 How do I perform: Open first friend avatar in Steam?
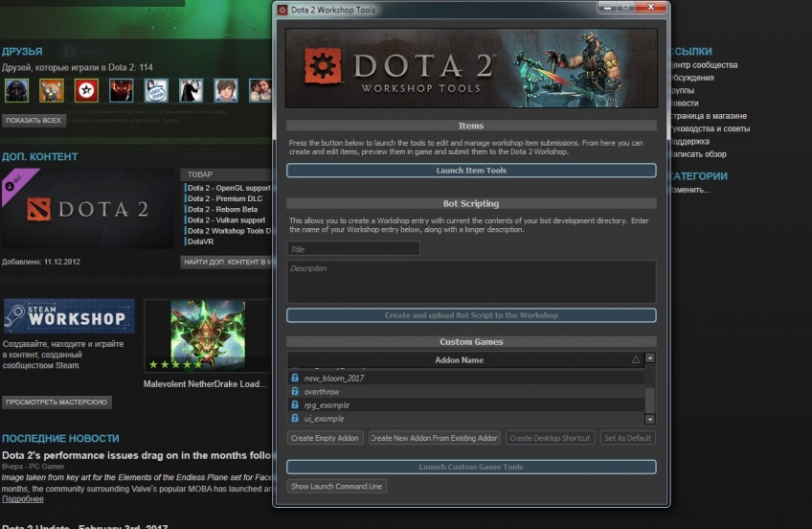point(16,91)
